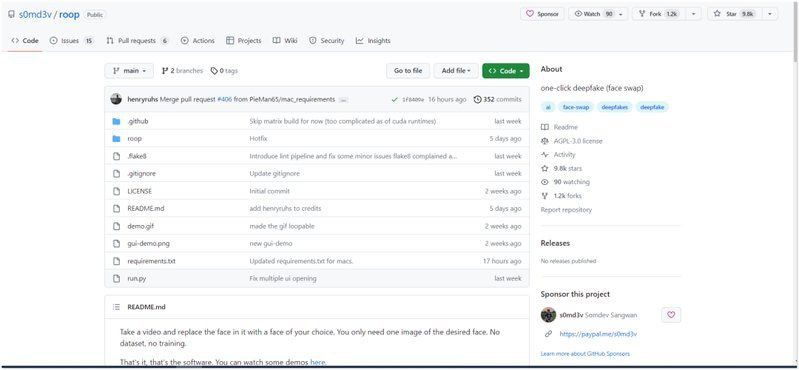Open the Actions tab

(x=198, y=41)
